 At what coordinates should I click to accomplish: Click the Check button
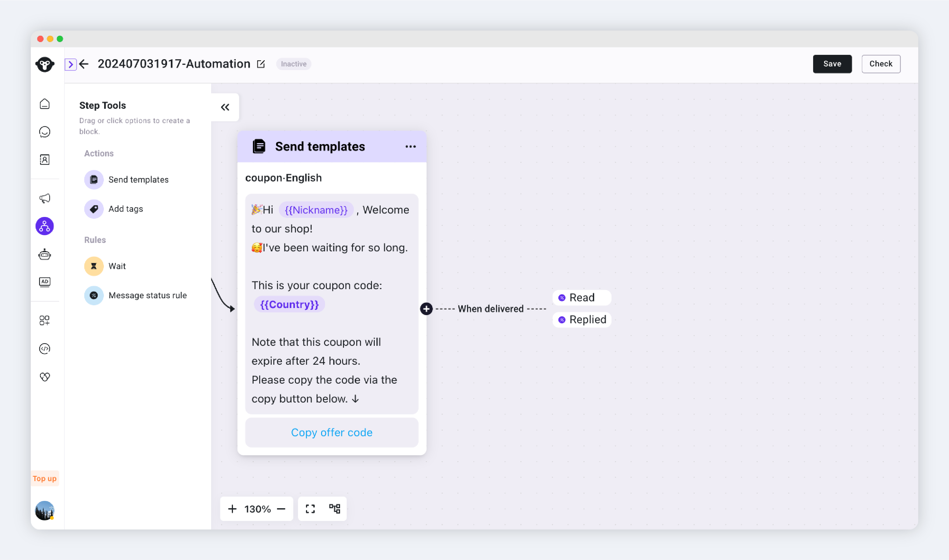pyautogui.click(x=880, y=64)
